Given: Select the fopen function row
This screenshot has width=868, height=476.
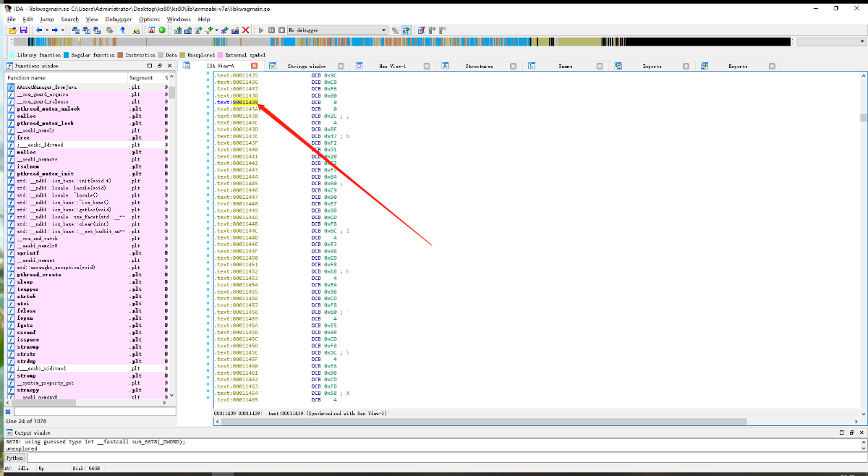Looking at the screenshot, I should click(87, 318).
